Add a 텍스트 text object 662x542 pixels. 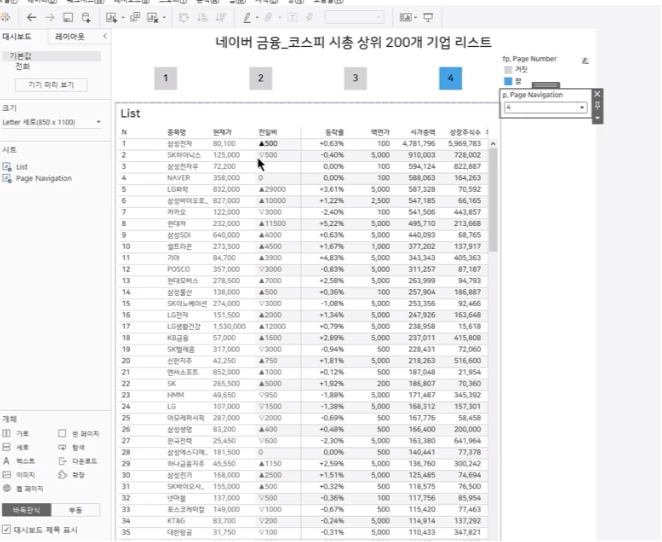pos(19,461)
